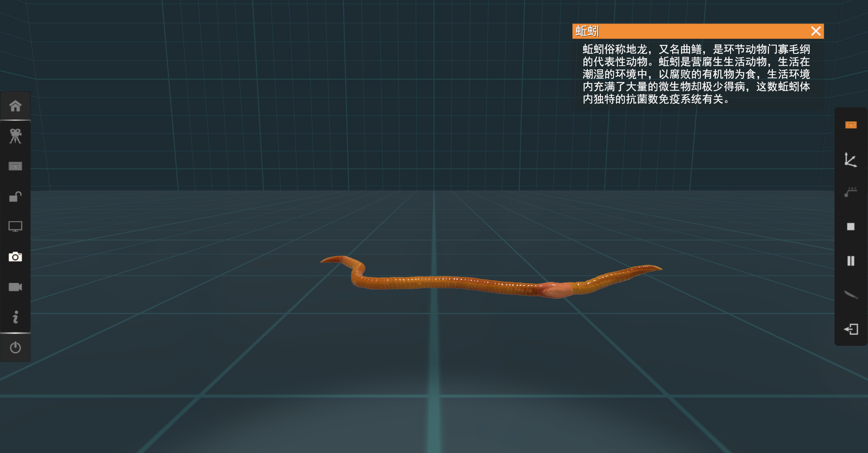The image size is (868, 453).
Task: Take a screenshot with the photo camera icon
Action: click(x=15, y=257)
